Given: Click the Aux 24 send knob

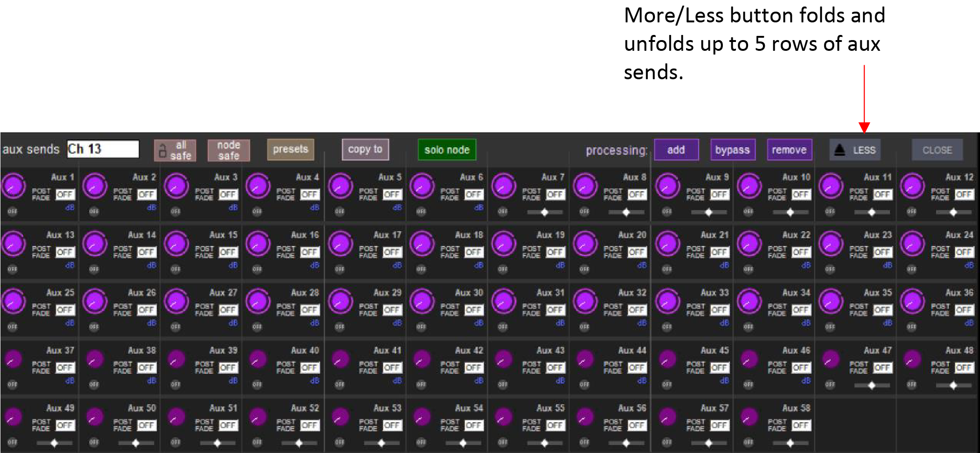Looking at the screenshot, I should (x=912, y=244).
